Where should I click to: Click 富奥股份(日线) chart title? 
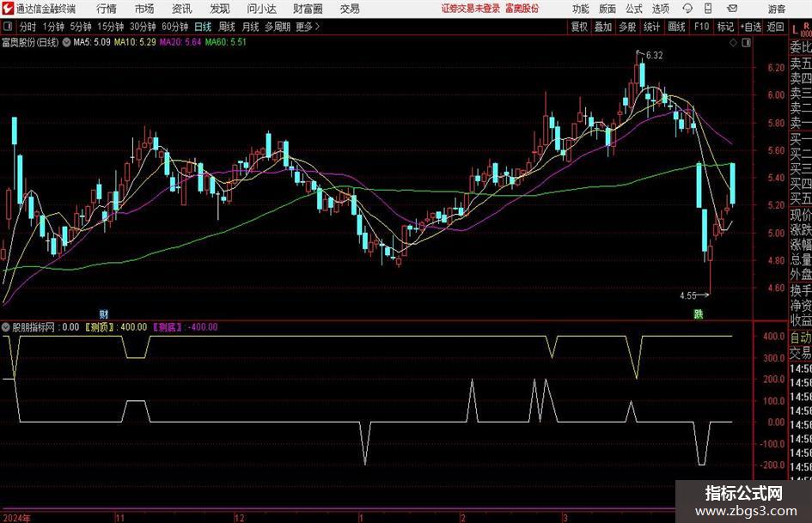click(x=30, y=42)
